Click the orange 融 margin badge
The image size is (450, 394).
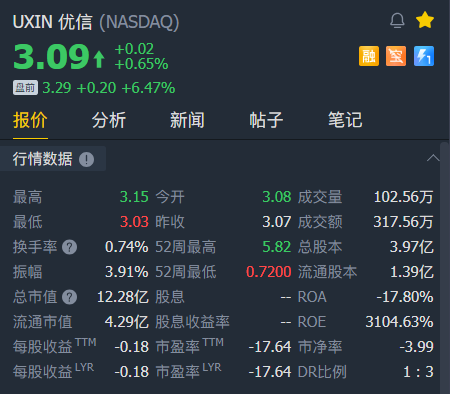coord(369,56)
